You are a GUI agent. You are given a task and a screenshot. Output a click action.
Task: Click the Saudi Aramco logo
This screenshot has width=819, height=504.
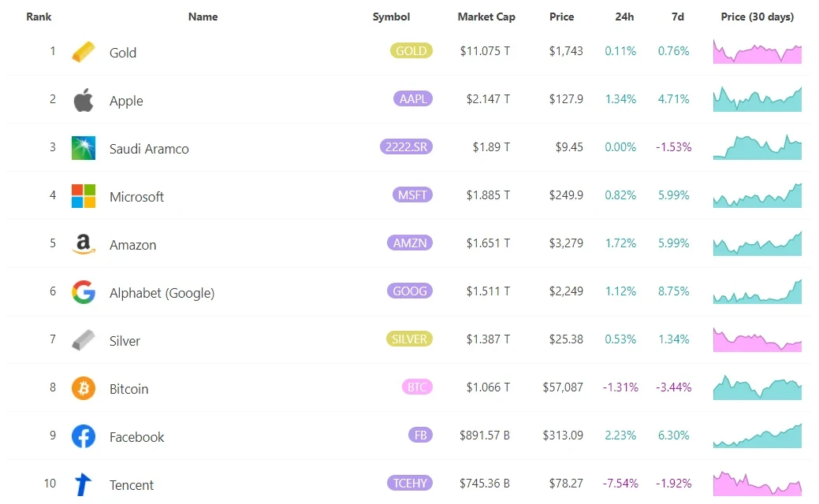tap(83, 148)
